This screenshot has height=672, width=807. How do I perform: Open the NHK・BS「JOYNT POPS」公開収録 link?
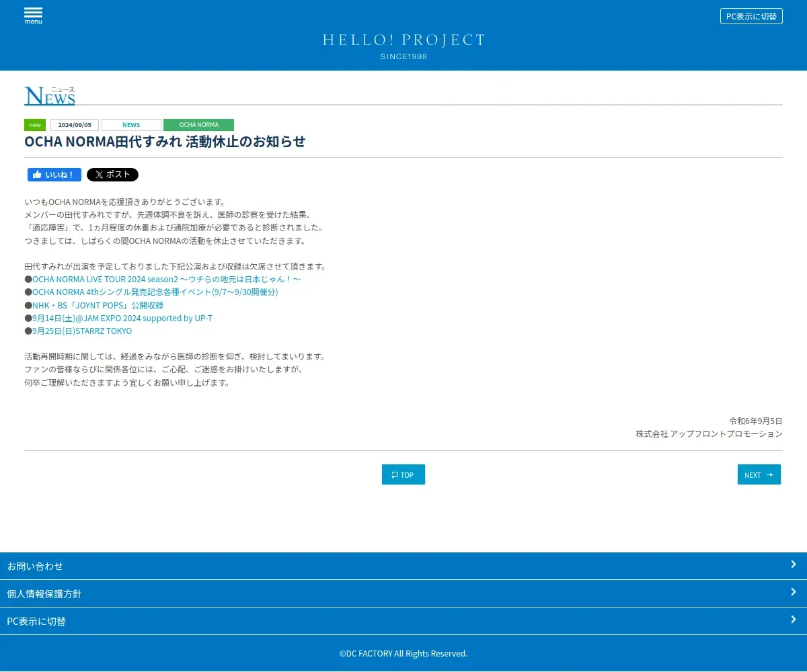tap(98, 305)
